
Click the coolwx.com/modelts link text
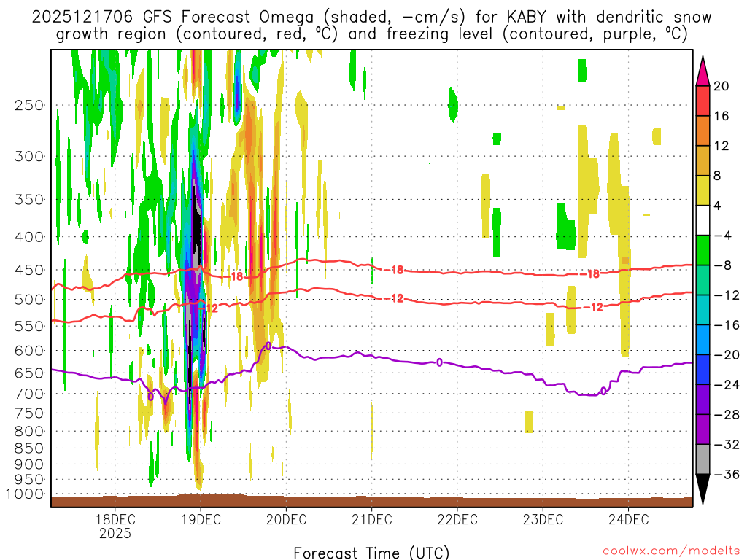[x=671, y=551]
